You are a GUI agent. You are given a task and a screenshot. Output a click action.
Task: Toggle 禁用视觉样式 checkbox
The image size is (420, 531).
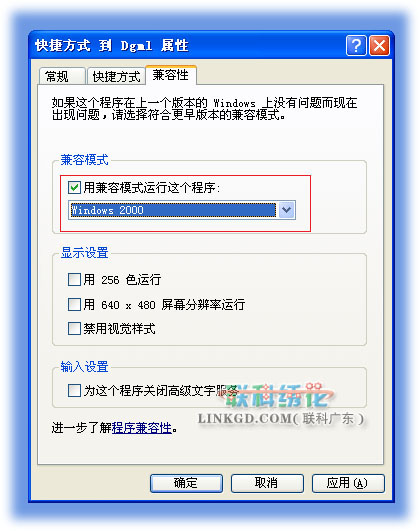(x=74, y=328)
